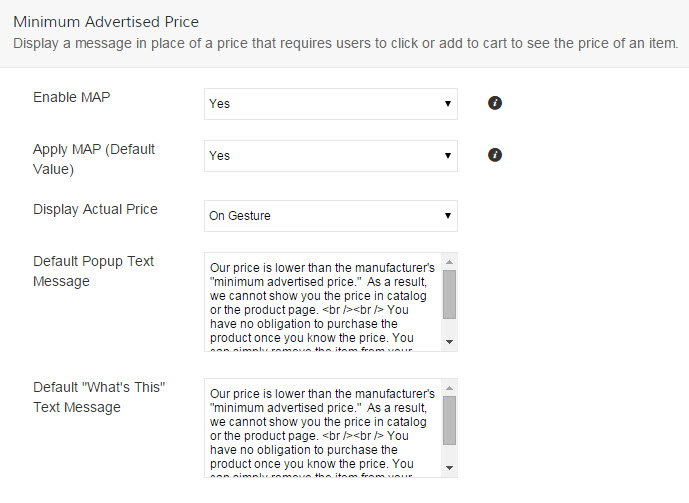Click the Enable MAP field label
The image size is (689, 503).
coord(72,97)
